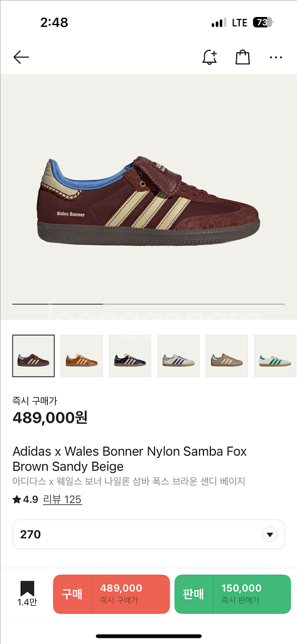Expand the size 270 dropdown arrow
This screenshot has width=297, height=644.
coord(270,535)
